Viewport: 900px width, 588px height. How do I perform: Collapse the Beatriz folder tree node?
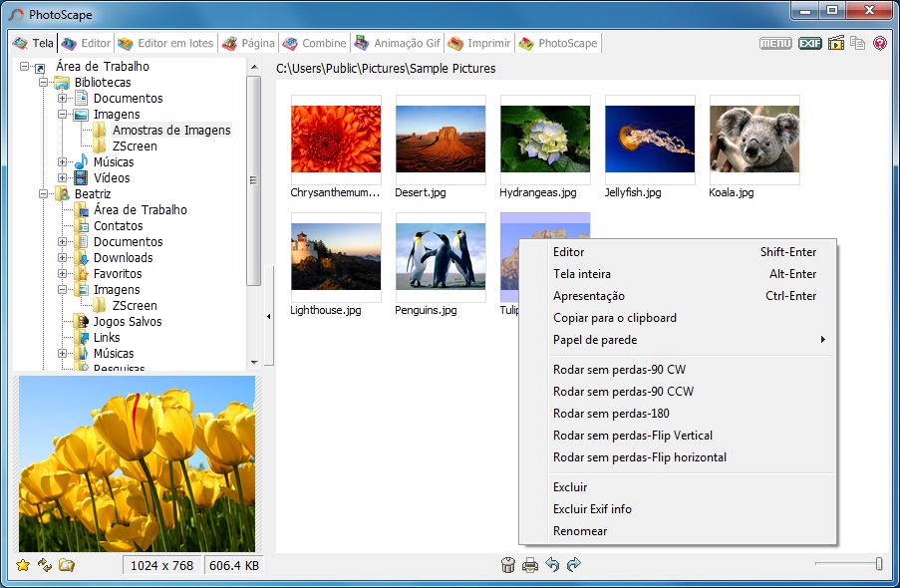click(x=44, y=194)
